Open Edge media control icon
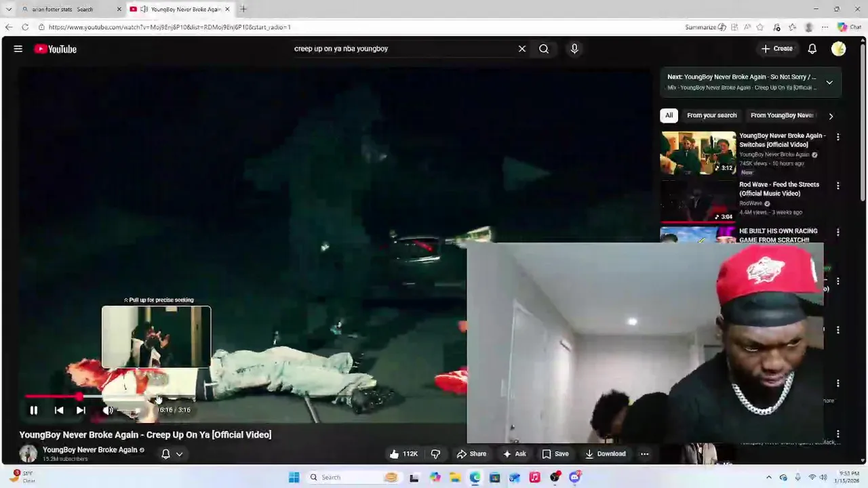This screenshot has height=488, width=868. pyautogui.click(x=777, y=27)
